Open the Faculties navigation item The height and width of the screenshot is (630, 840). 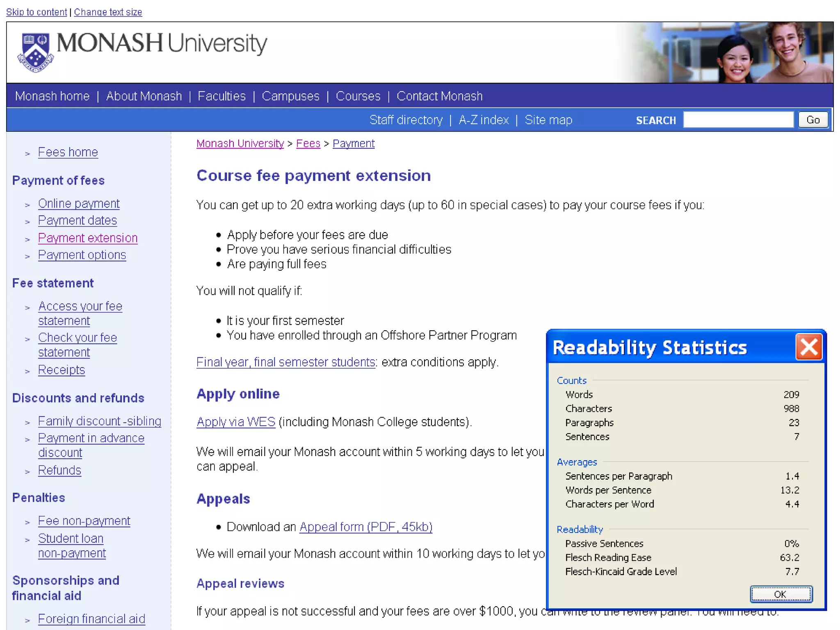(x=221, y=96)
